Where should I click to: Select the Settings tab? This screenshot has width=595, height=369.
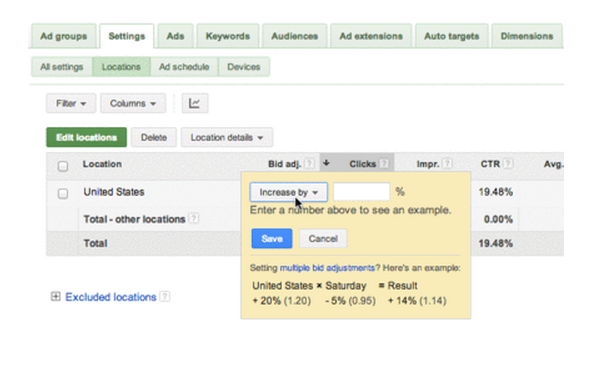(x=127, y=36)
